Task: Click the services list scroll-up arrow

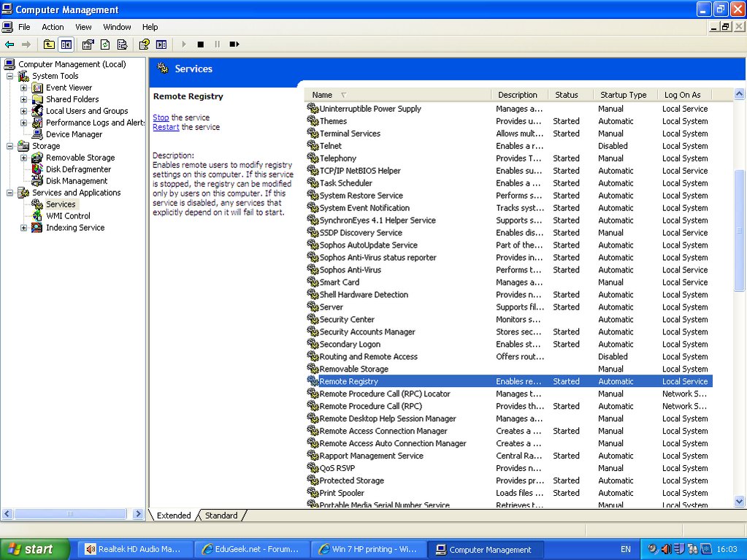Action: point(740,93)
